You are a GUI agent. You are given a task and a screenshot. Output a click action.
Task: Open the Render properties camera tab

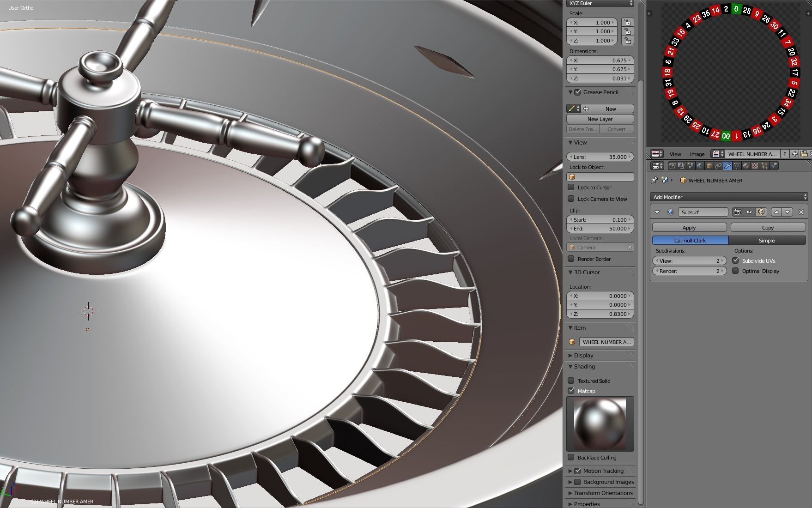point(672,166)
